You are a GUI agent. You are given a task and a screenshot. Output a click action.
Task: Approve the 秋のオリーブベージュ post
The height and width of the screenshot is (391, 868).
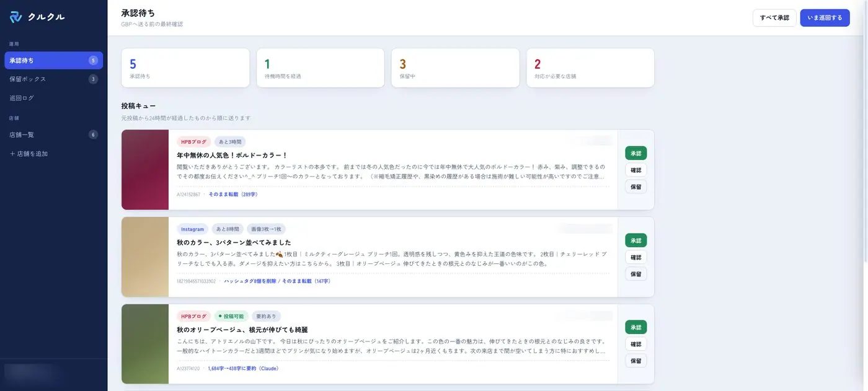635,327
